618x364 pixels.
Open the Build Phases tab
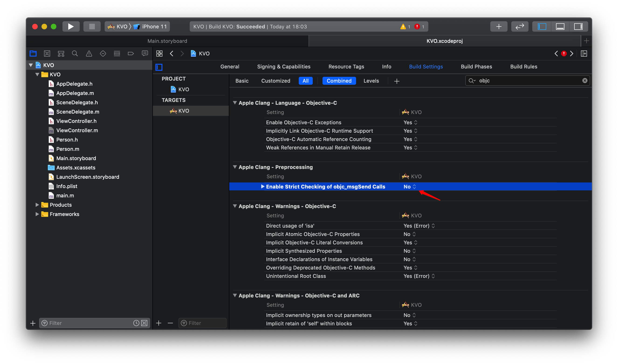pos(476,67)
